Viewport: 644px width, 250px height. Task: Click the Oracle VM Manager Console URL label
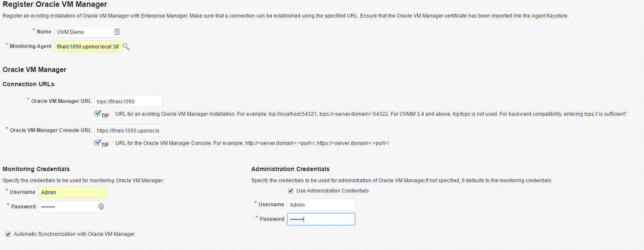tap(51, 130)
